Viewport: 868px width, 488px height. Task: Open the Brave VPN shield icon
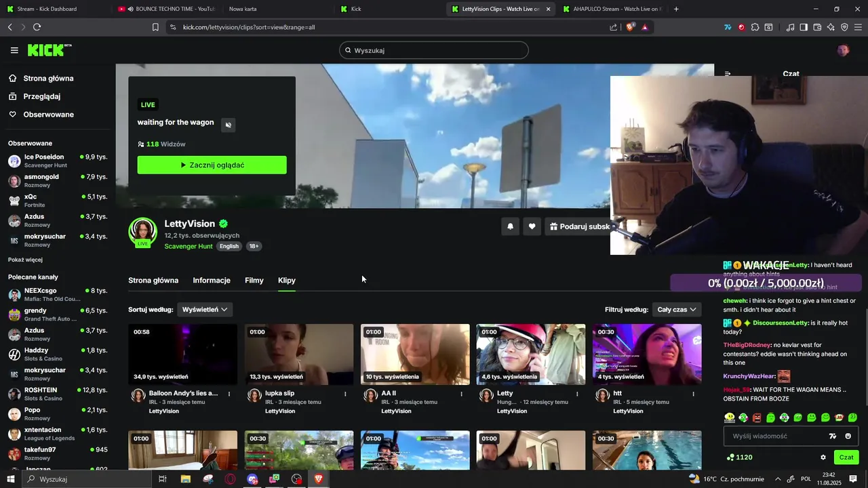pyautogui.click(x=844, y=27)
